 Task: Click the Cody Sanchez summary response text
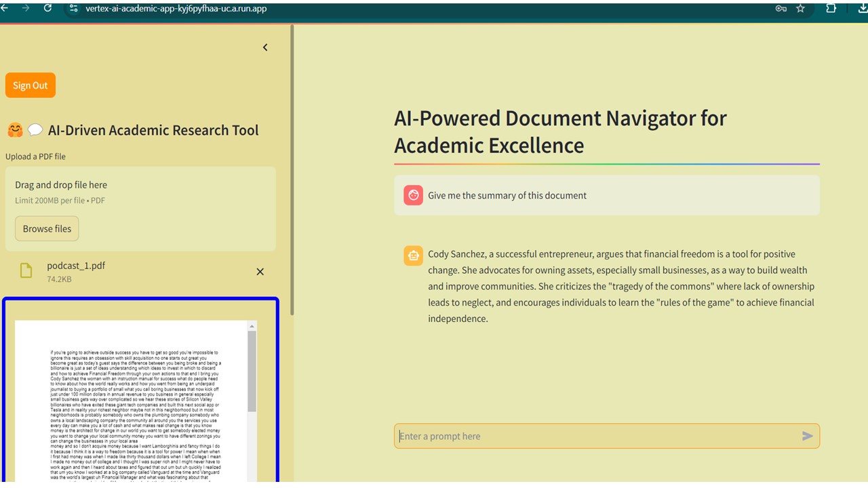[621, 286]
